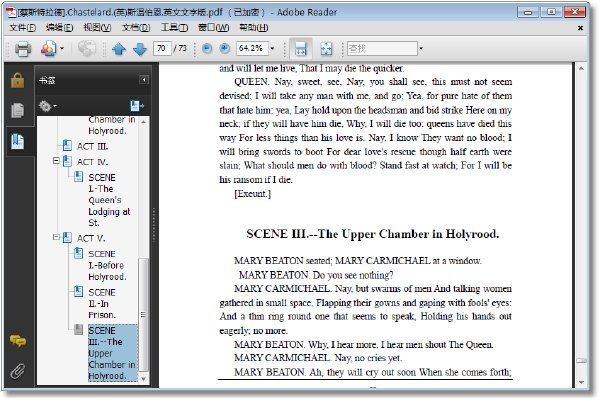Click the zoom out minus icon
This screenshot has height=401, width=600.
pyautogui.click(x=207, y=49)
